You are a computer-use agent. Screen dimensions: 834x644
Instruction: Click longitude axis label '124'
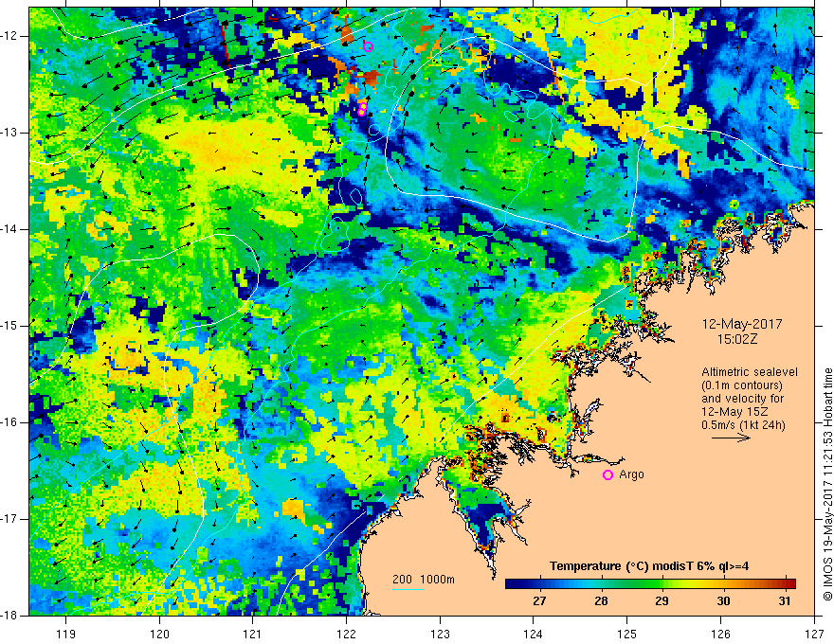[533, 634]
